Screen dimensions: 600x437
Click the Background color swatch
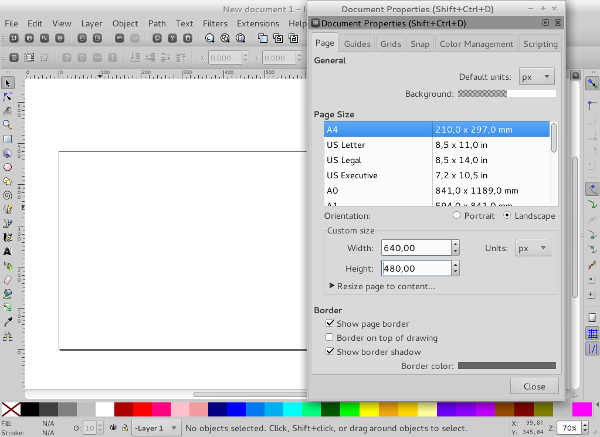coord(507,93)
